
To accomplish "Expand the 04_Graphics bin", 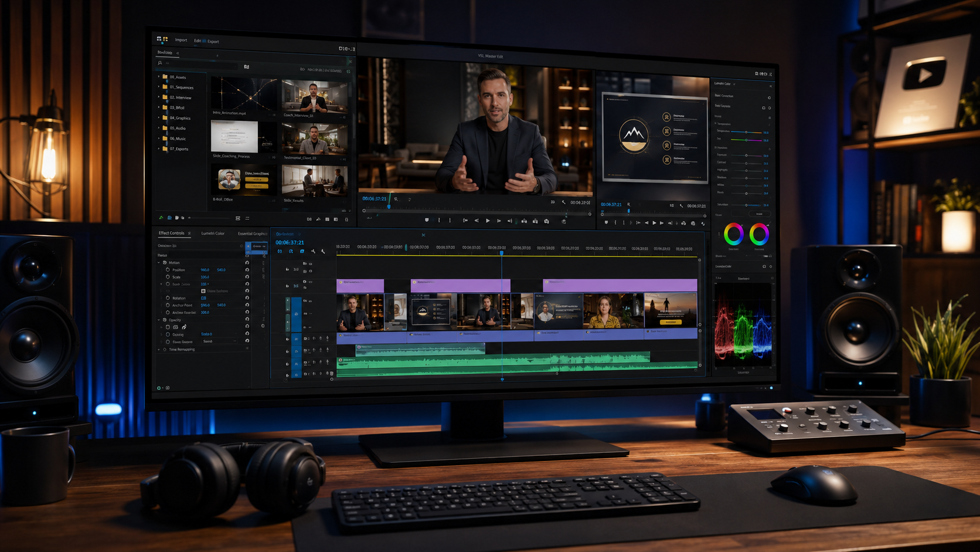I will [x=158, y=118].
